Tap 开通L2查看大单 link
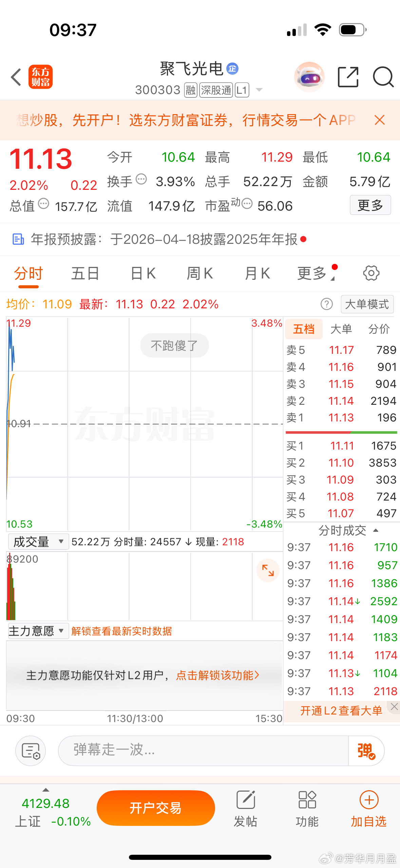 (341, 710)
